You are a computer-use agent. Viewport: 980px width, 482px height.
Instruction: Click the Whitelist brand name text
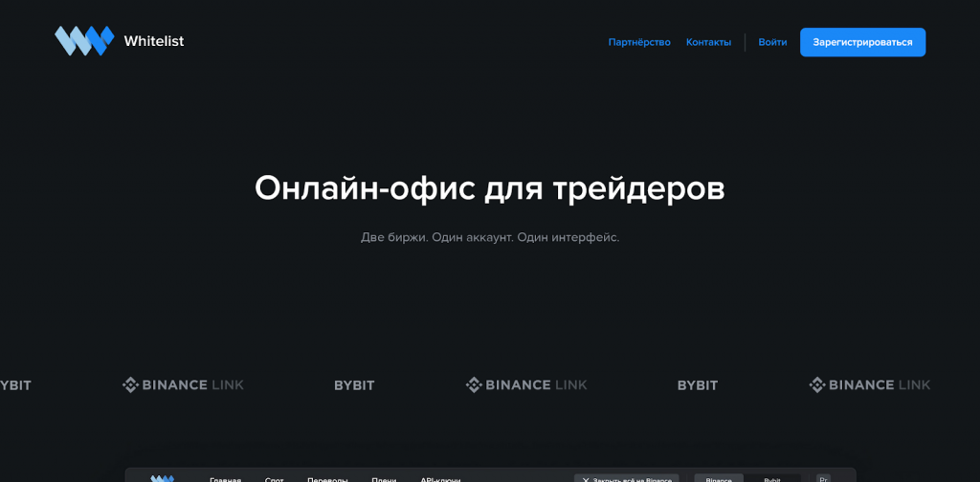click(x=153, y=41)
